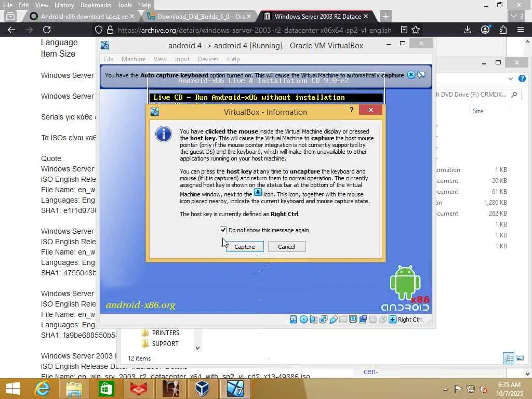The height and width of the screenshot is (399, 532).
Task: Open the Help menu in VM window
Action: (233, 59)
